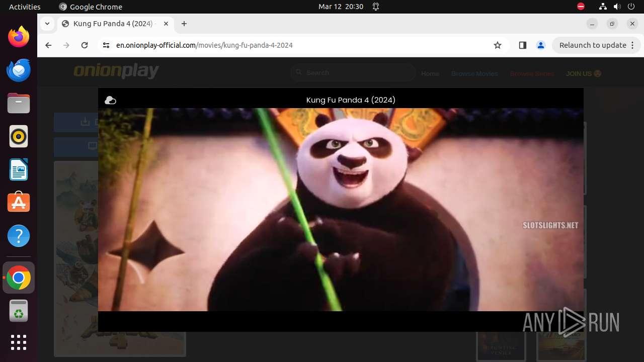Open Firefox from the dock

pos(19,37)
